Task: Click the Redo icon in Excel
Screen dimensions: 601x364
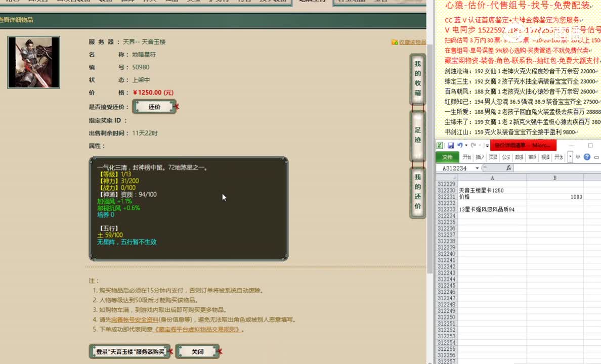Action: (474, 145)
